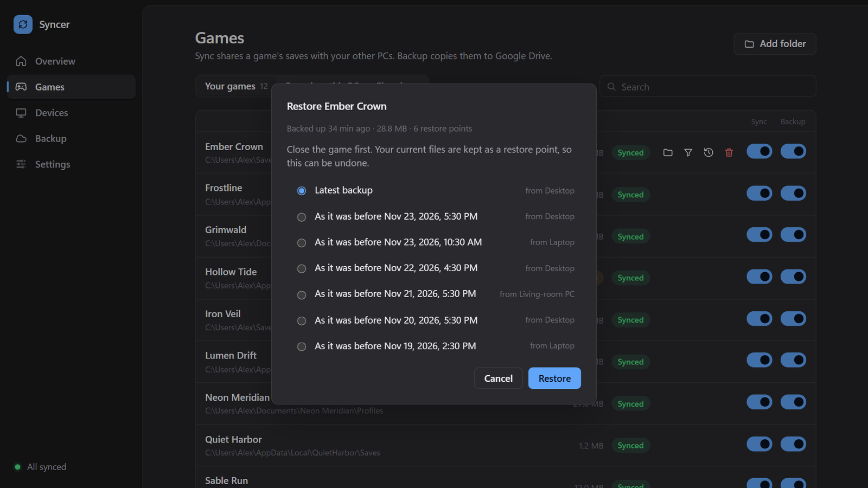
Task: Toggle Backup for Iron Veil
Action: click(793, 318)
